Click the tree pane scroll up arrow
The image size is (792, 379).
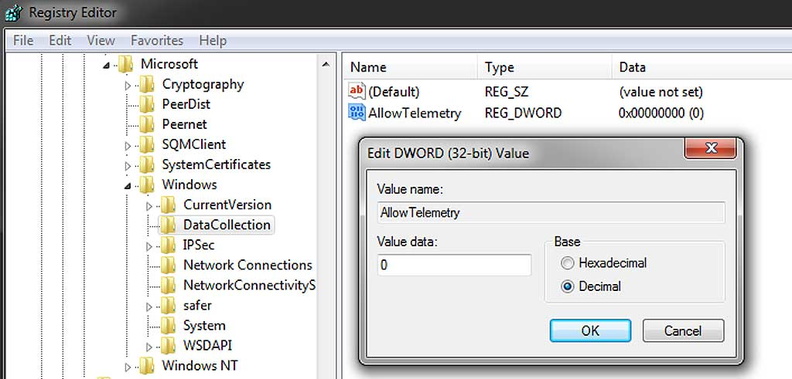click(326, 64)
